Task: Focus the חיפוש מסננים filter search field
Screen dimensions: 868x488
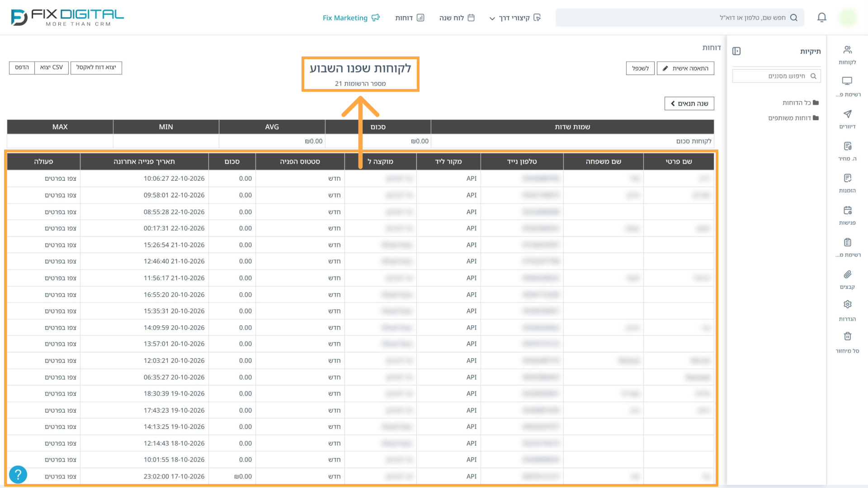Action: pos(777,76)
